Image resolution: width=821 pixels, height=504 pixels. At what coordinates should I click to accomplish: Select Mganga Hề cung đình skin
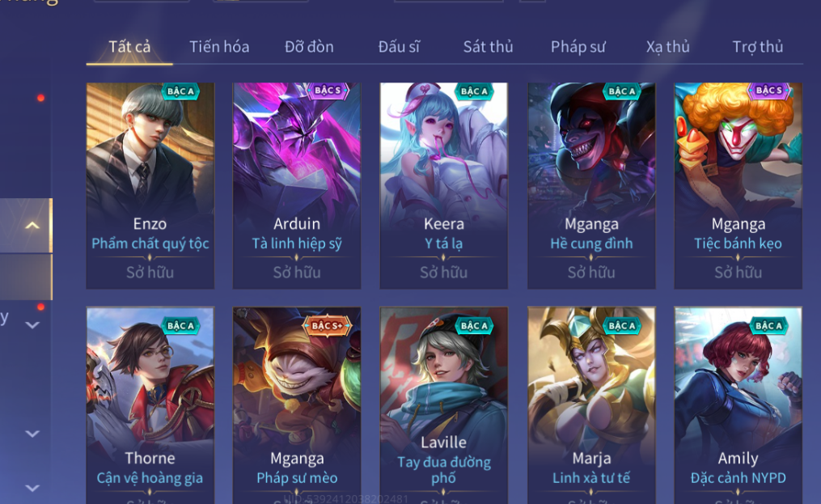[591, 185]
